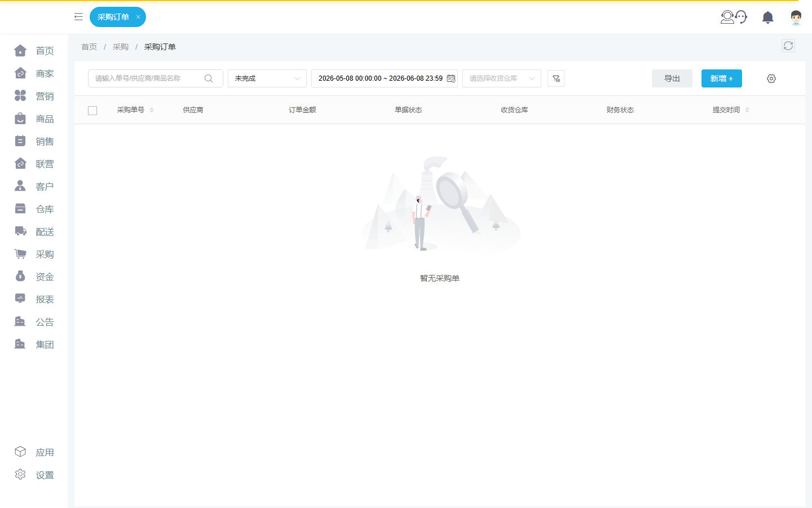Click the 集团 group icon in the sidebar

tap(20, 344)
